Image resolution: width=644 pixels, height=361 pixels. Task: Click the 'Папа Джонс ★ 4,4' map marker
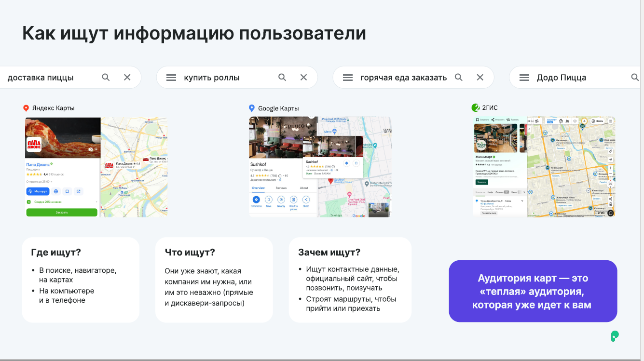pos(123,165)
